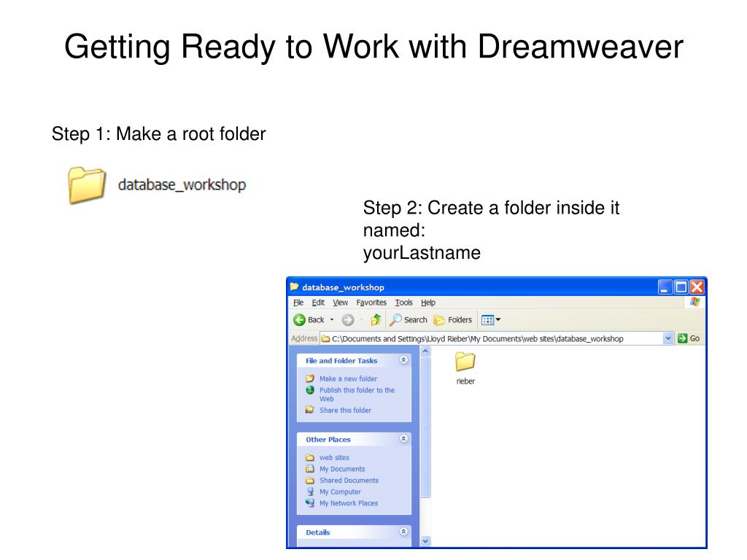The width and height of the screenshot is (747, 560).
Task: Select the rieber folder icon
Action: [x=465, y=362]
